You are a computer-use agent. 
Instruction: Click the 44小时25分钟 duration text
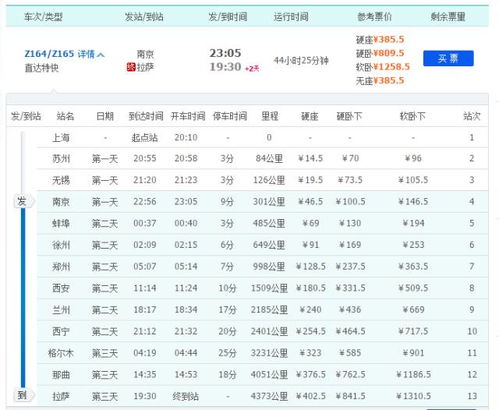pos(301,60)
